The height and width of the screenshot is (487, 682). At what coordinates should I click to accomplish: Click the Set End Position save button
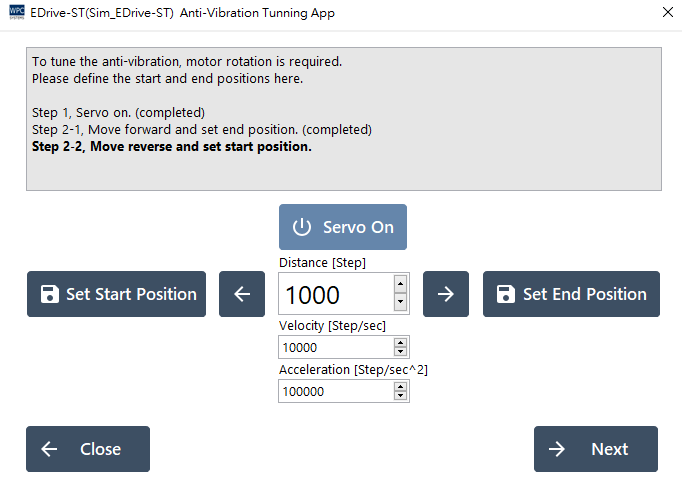click(x=571, y=294)
